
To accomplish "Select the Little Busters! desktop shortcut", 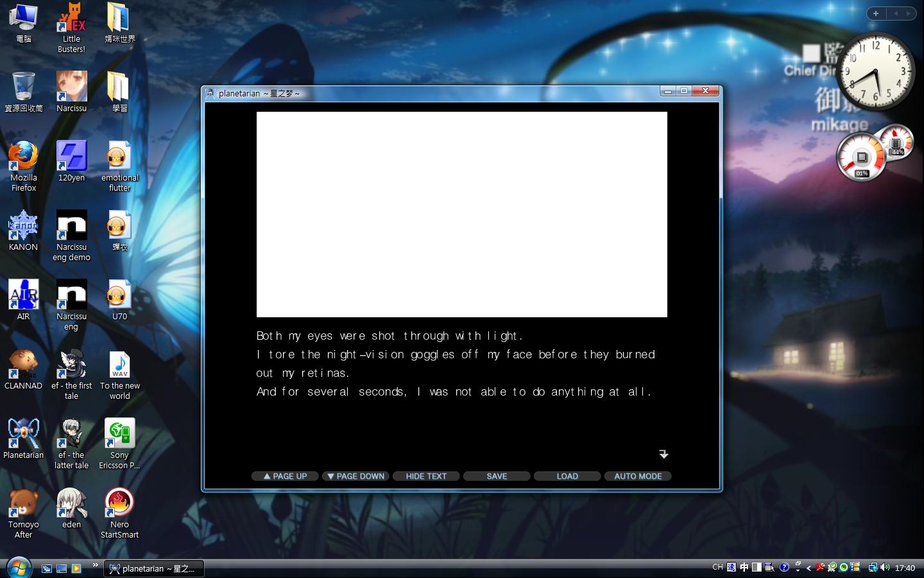I will [x=71, y=28].
